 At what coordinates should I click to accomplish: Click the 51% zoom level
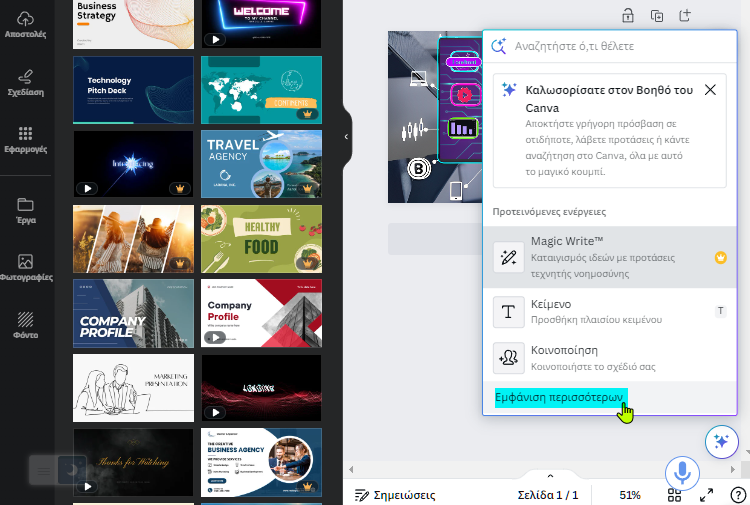click(629, 495)
